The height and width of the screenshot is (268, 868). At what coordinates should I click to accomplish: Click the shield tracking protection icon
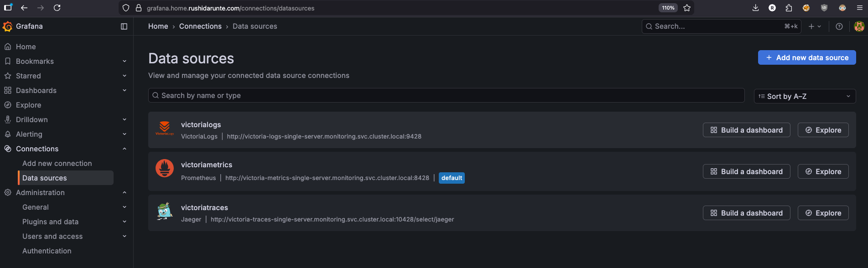[x=126, y=8]
